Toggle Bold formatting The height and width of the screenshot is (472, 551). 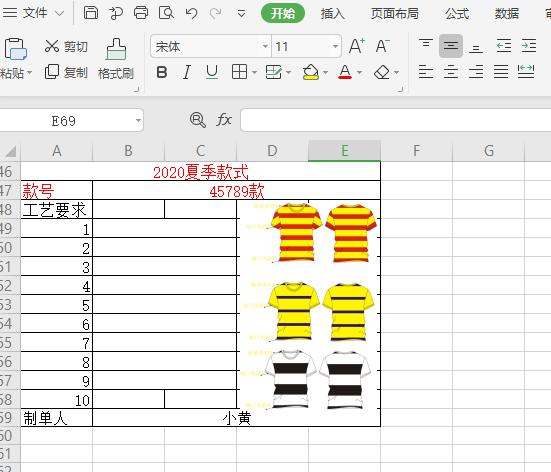162,72
